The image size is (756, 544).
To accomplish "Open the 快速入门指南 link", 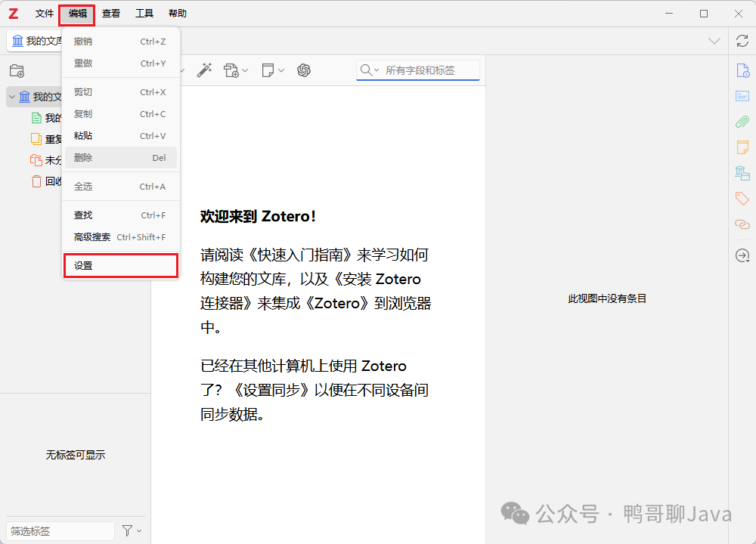I will click(300, 255).
